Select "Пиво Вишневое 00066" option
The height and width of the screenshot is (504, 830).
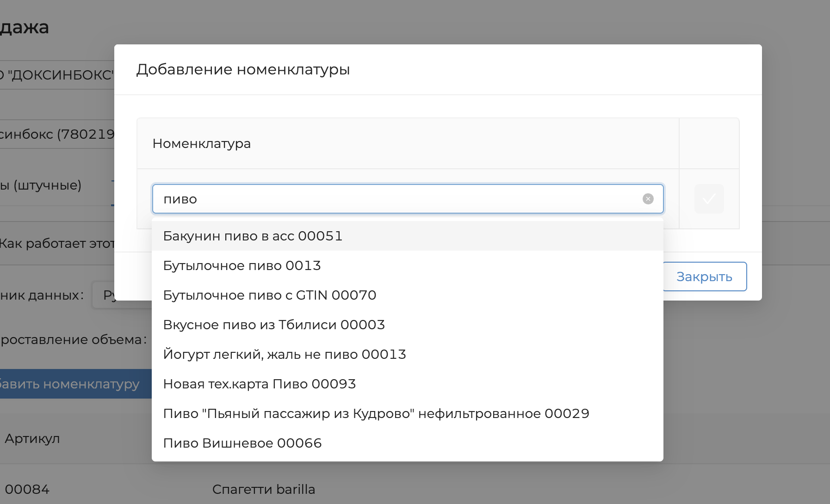(x=242, y=443)
